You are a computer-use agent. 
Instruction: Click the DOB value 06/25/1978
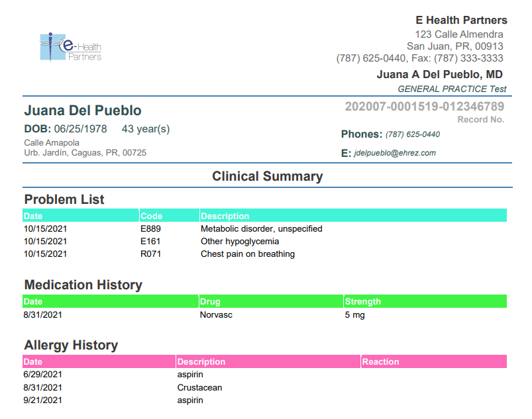pos(80,129)
